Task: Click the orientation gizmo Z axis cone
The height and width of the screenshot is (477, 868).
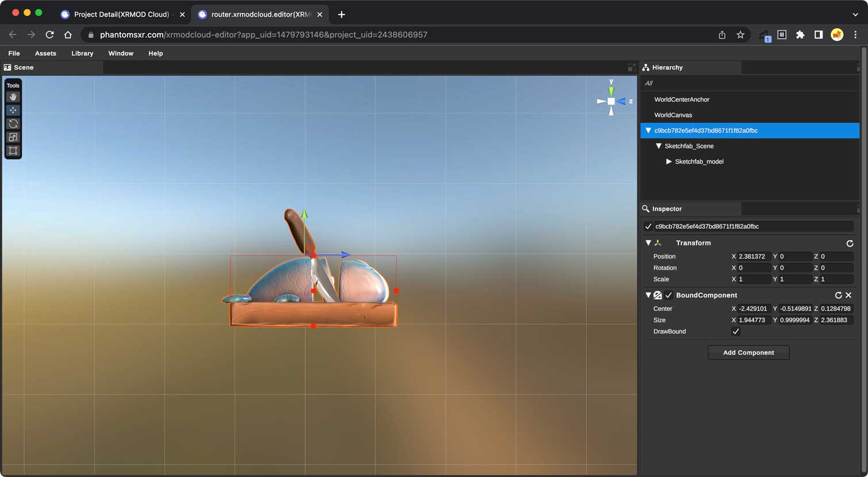Action: [x=621, y=101]
